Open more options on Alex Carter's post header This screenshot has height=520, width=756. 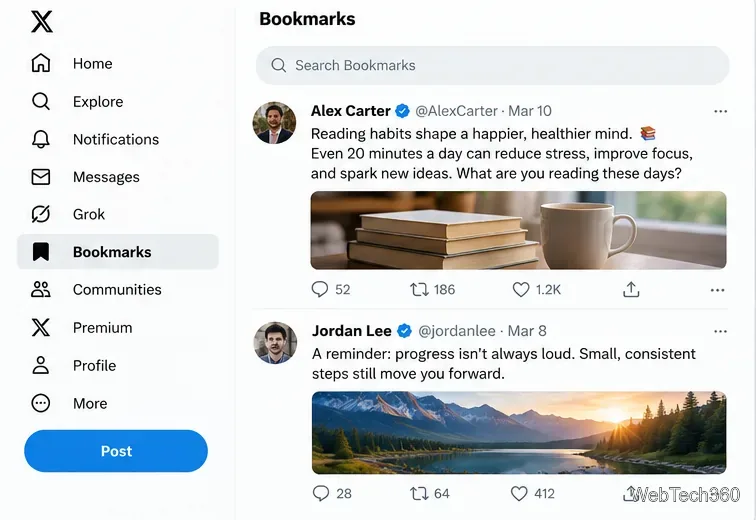720,111
